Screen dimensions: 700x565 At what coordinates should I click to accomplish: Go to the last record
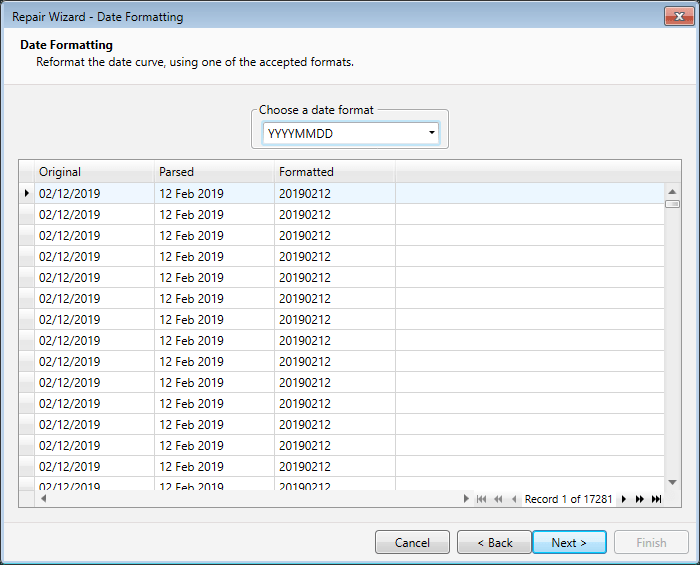point(656,499)
